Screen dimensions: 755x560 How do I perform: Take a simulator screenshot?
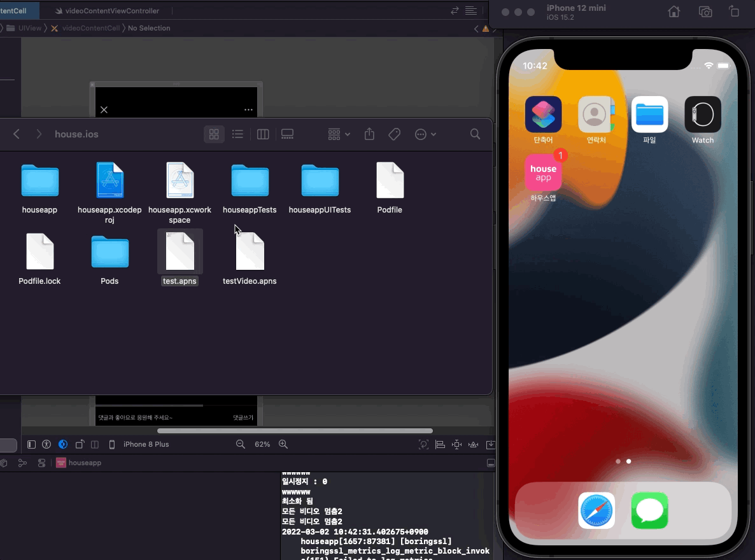(x=705, y=12)
